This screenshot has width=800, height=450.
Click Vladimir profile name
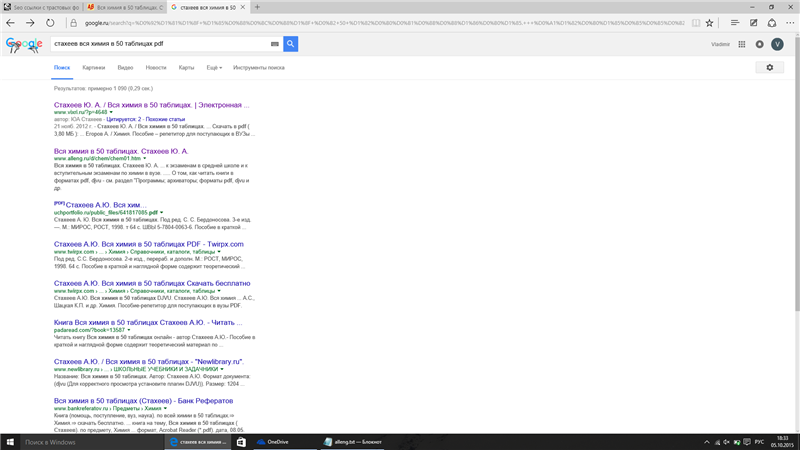click(x=720, y=44)
